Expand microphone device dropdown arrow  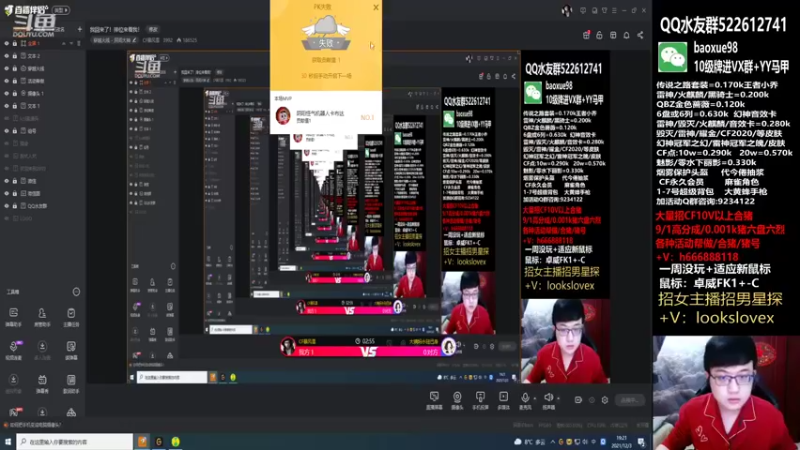click(x=534, y=398)
